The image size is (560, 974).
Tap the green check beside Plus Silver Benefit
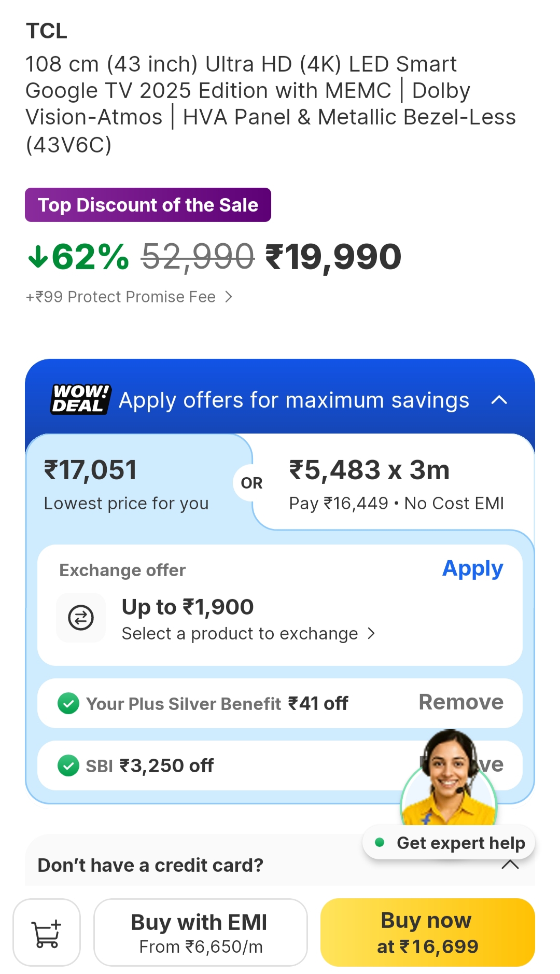[68, 703]
